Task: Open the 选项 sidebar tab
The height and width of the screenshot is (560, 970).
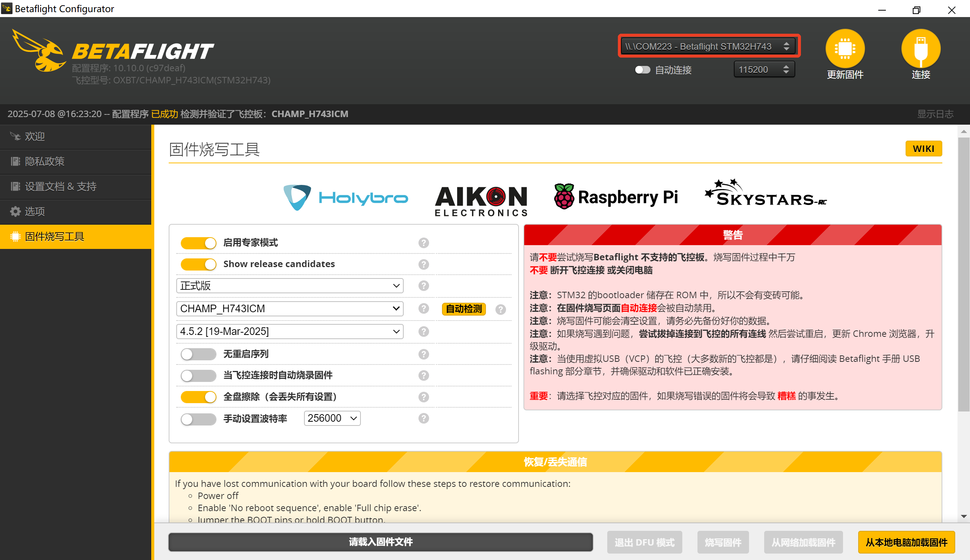Action: pyautogui.click(x=34, y=211)
